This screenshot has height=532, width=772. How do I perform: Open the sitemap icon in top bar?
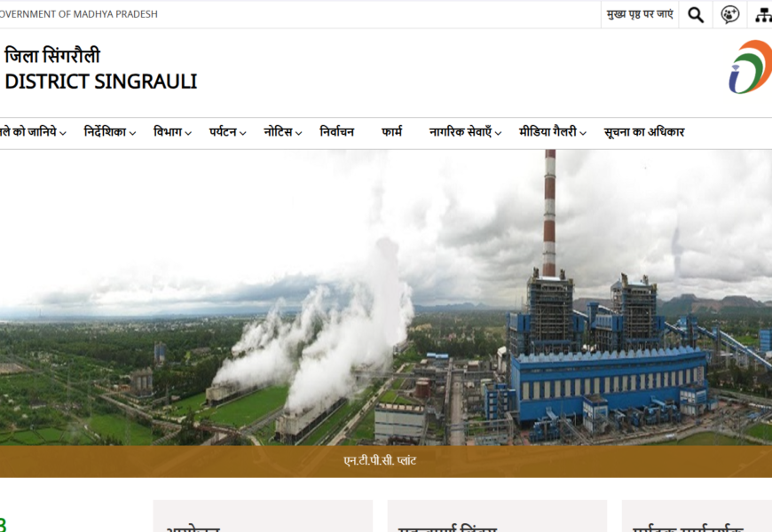763,14
